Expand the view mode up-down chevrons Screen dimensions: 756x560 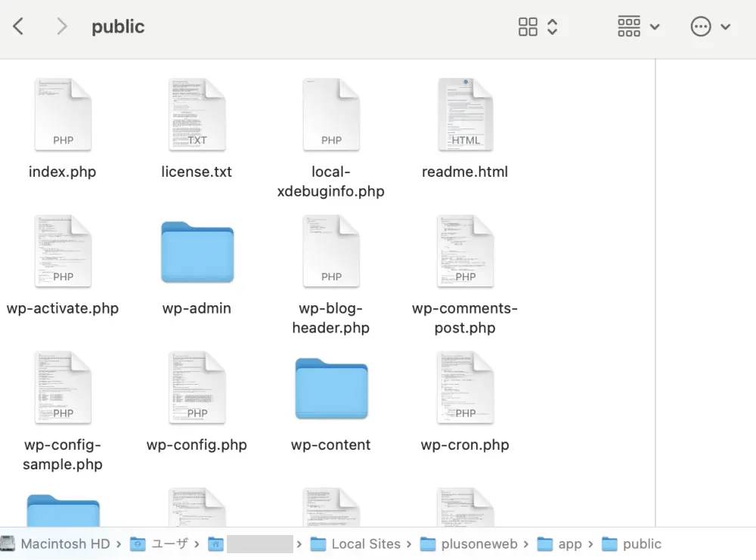click(x=553, y=27)
